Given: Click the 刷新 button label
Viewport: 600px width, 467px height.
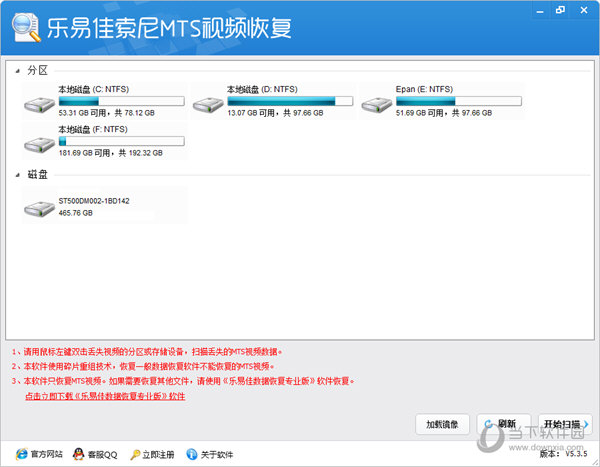Looking at the screenshot, I should tap(507, 424).
